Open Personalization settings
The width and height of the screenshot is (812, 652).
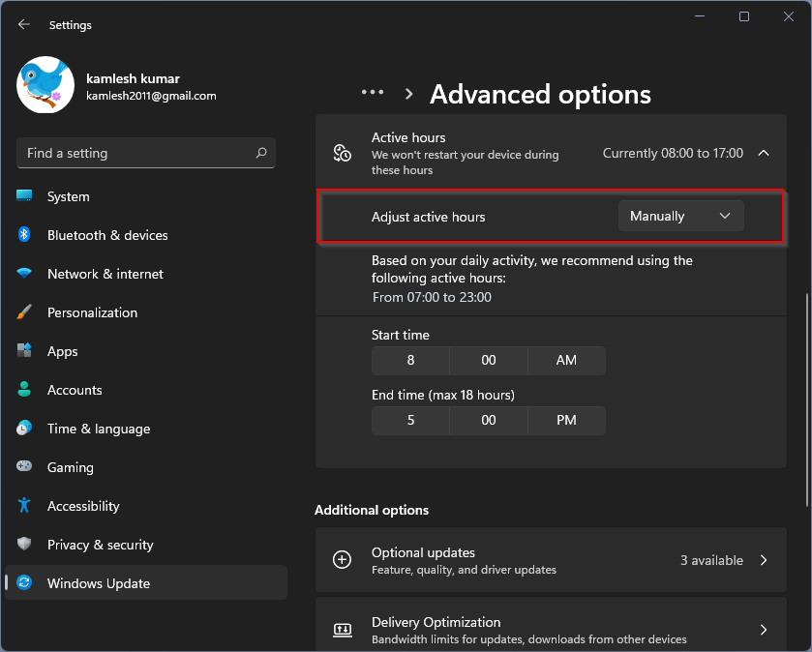(x=93, y=312)
